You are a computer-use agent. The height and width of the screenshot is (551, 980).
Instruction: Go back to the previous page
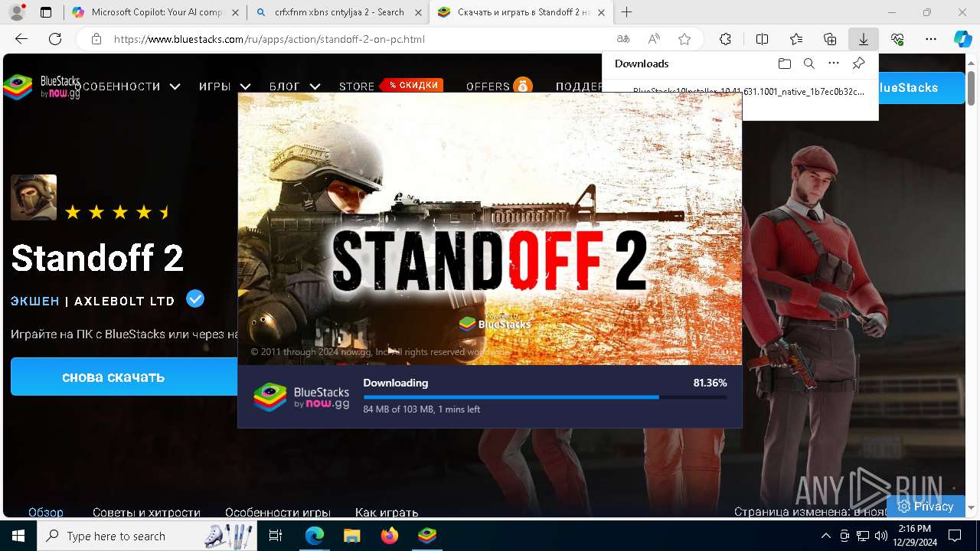click(x=21, y=39)
